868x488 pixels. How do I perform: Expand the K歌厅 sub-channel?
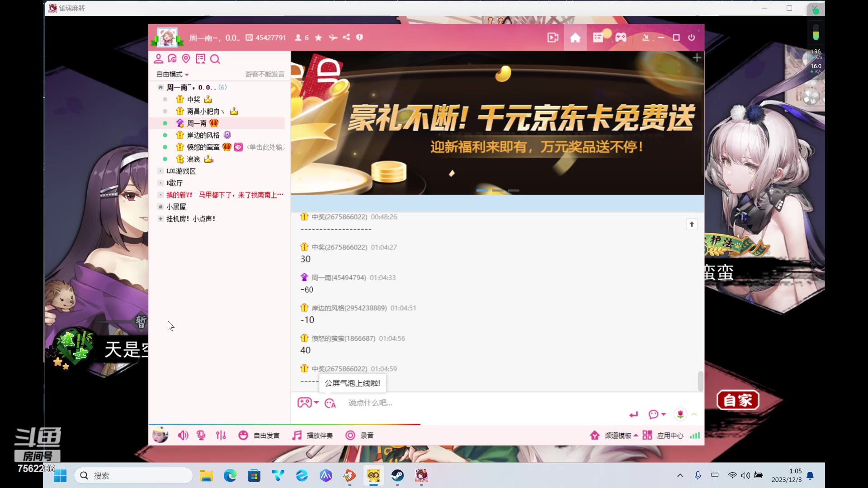tap(160, 183)
